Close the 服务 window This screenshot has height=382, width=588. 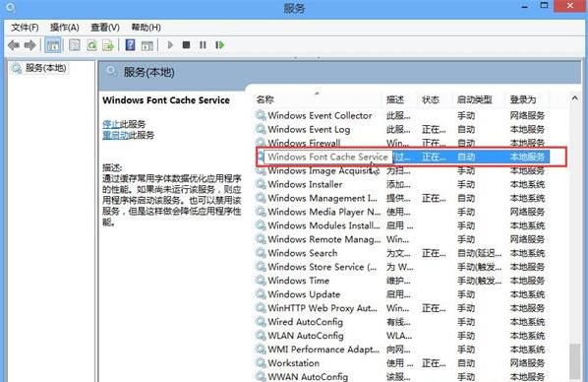pyautogui.click(x=569, y=6)
